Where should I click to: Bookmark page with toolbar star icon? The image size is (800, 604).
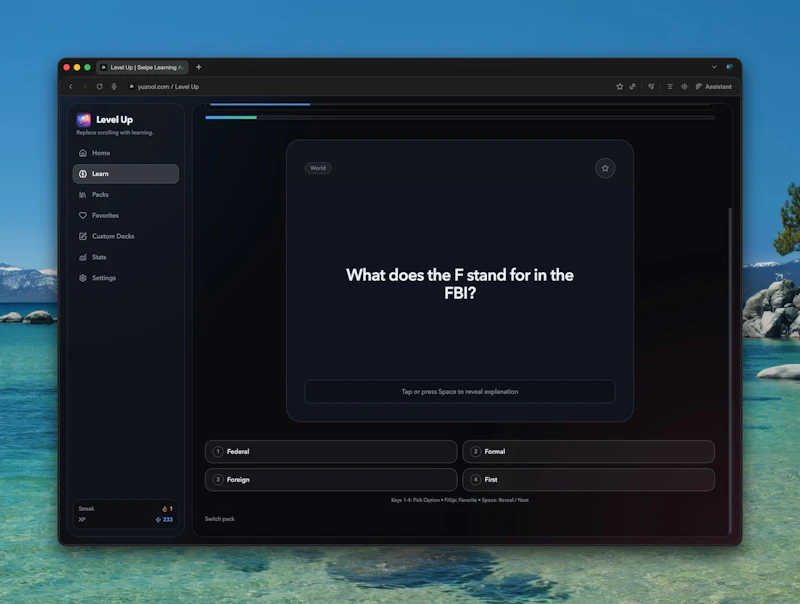[x=619, y=87]
